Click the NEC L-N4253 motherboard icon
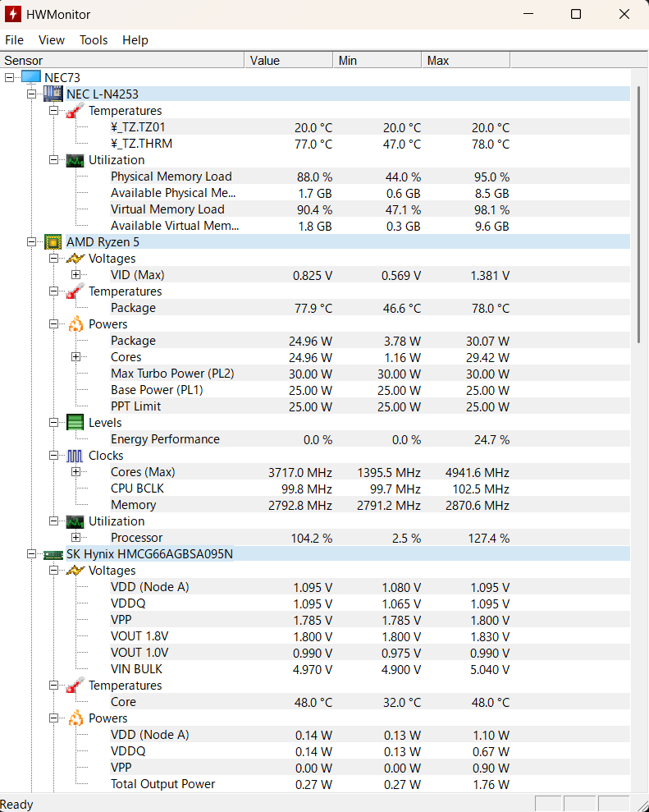649x812 pixels. [53, 94]
